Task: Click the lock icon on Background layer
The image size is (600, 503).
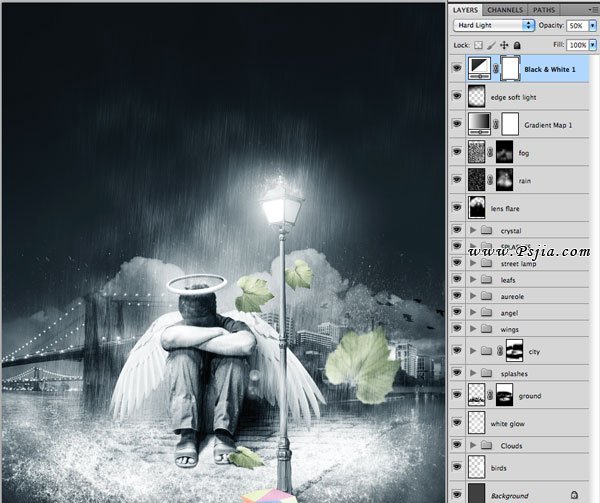Action: (x=574, y=495)
